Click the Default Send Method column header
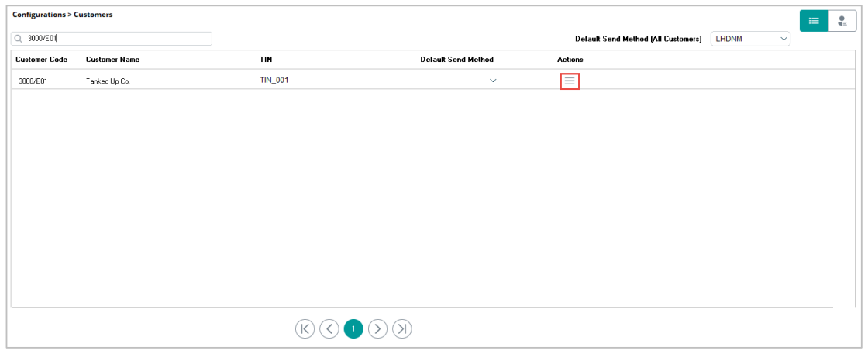Viewport: 868px width, 354px height. pyautogui.click(x=456, y=60)
